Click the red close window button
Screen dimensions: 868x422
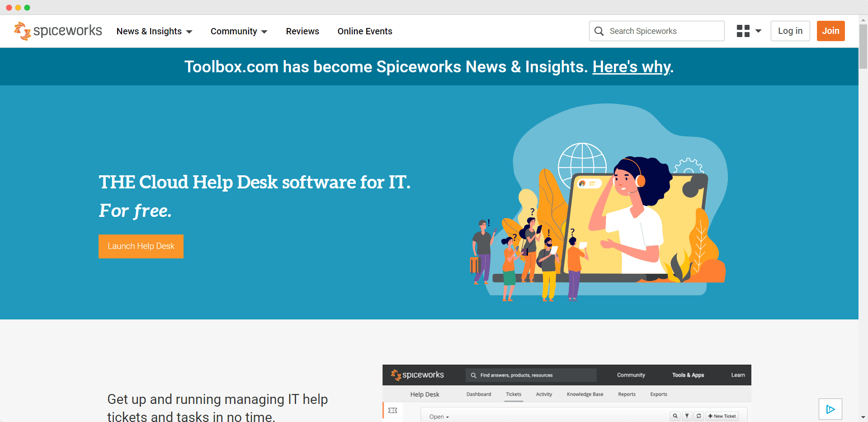tap(9, 8)
